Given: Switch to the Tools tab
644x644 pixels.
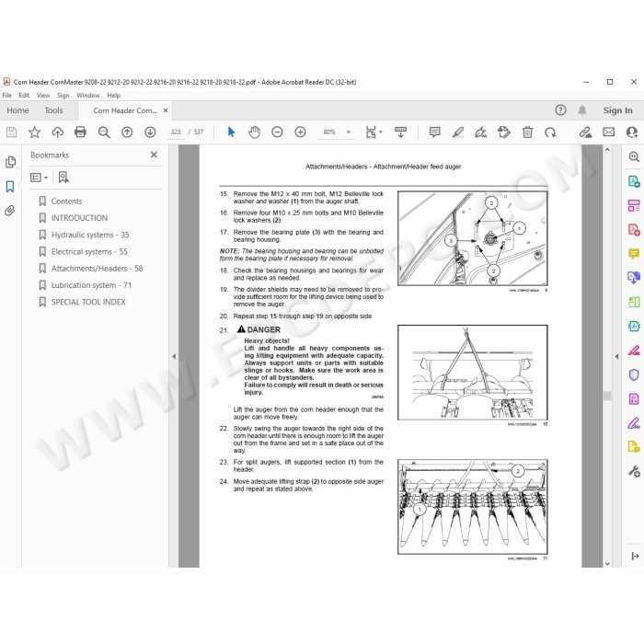Looking at the screenshot, I should point(53,110).
